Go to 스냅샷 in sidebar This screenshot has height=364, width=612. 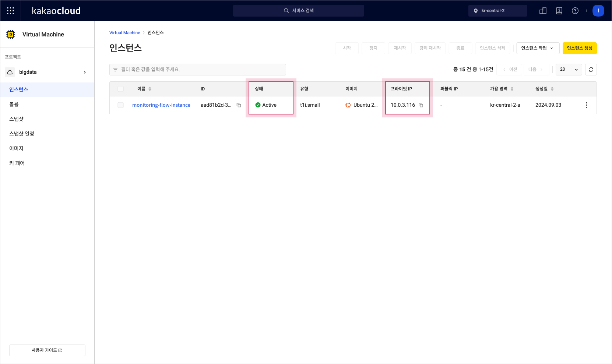47,119
